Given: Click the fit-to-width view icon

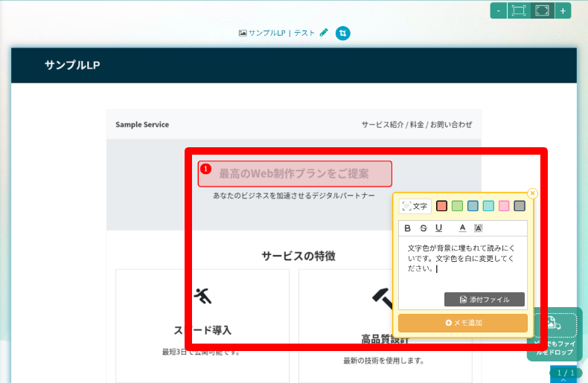Looking at the screenshot, I should [519, 10].
